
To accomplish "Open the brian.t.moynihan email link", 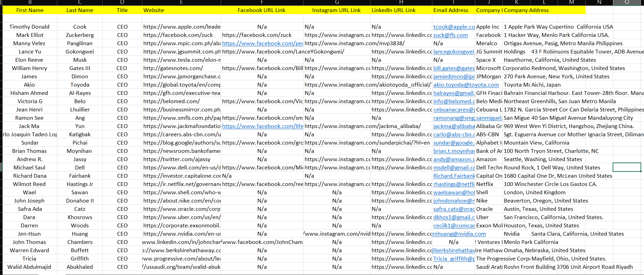I will coord(454,151).
